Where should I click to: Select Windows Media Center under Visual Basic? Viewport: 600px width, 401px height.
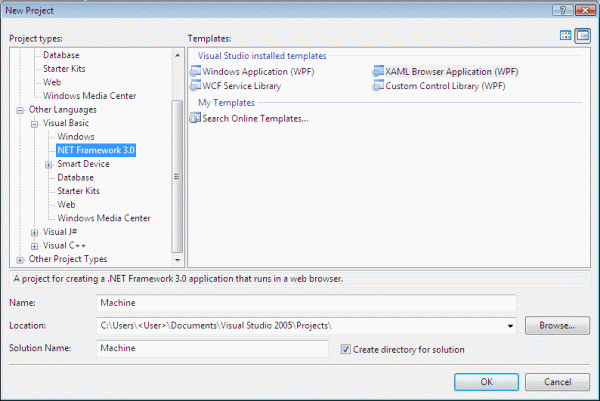(x=104, y=218)
